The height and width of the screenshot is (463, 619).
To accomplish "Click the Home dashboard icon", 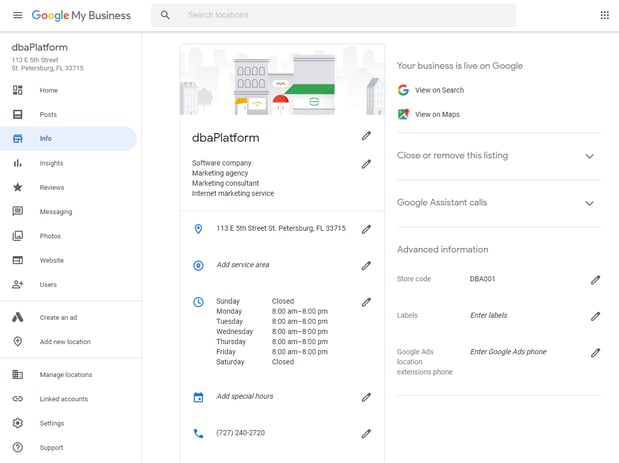I will (x=17, y=90).
